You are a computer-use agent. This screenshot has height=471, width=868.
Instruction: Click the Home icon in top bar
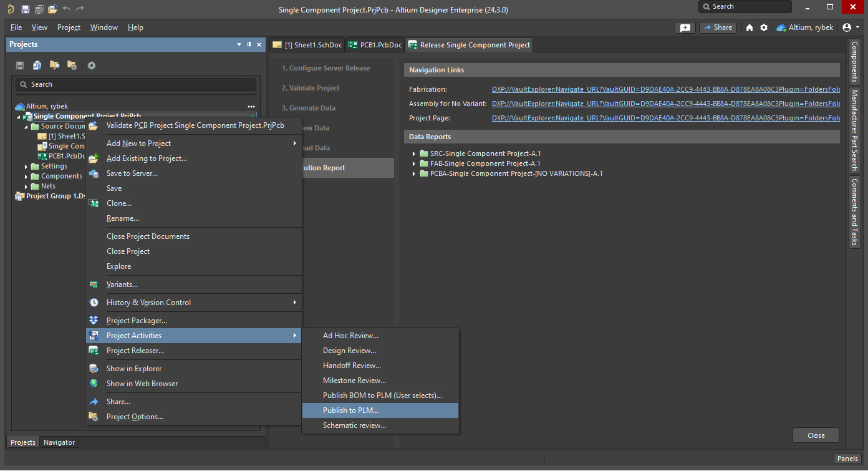[x=750, y=27]
